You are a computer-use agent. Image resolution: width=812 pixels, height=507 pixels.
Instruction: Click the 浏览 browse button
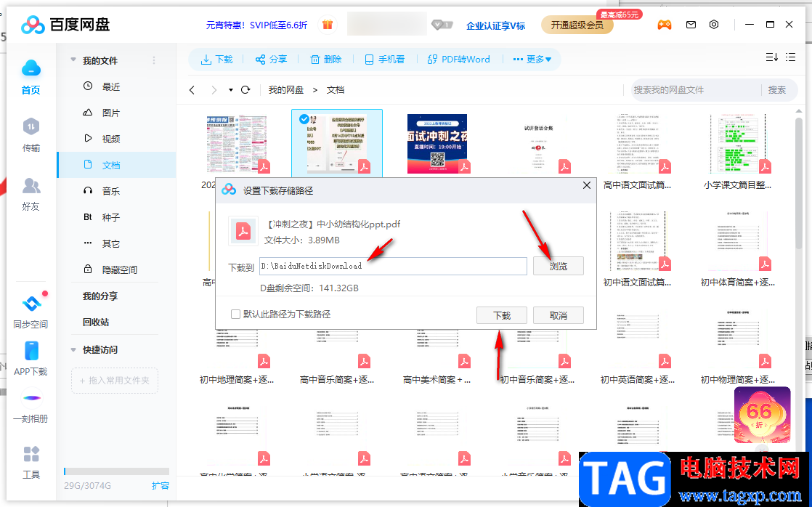(x=559, y=266)
